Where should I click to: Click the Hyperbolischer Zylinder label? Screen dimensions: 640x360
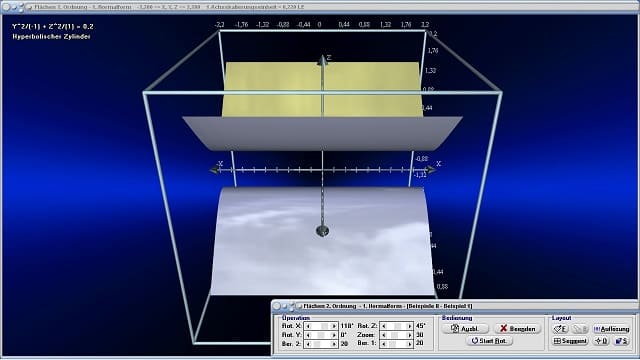(x=51, y=37)
